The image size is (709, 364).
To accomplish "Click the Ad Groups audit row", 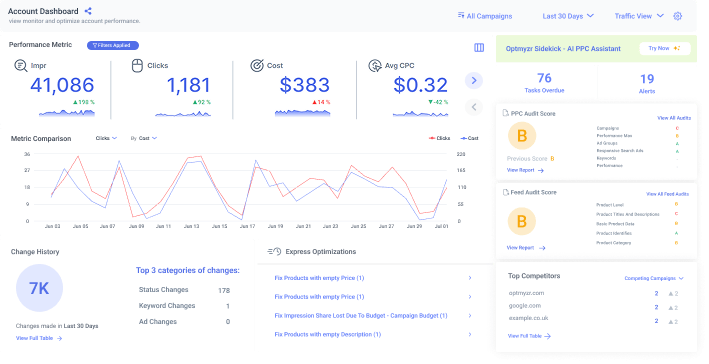I will click(638, 143).
